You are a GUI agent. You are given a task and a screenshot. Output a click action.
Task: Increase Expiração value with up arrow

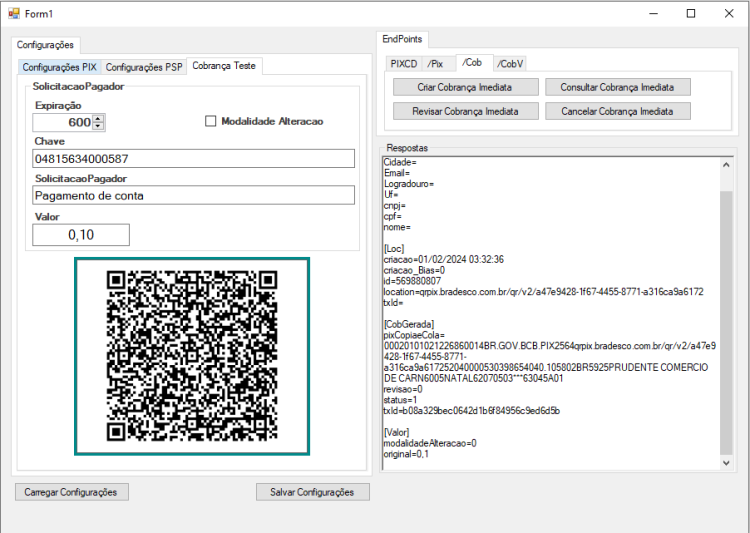[x=98, y=119]
